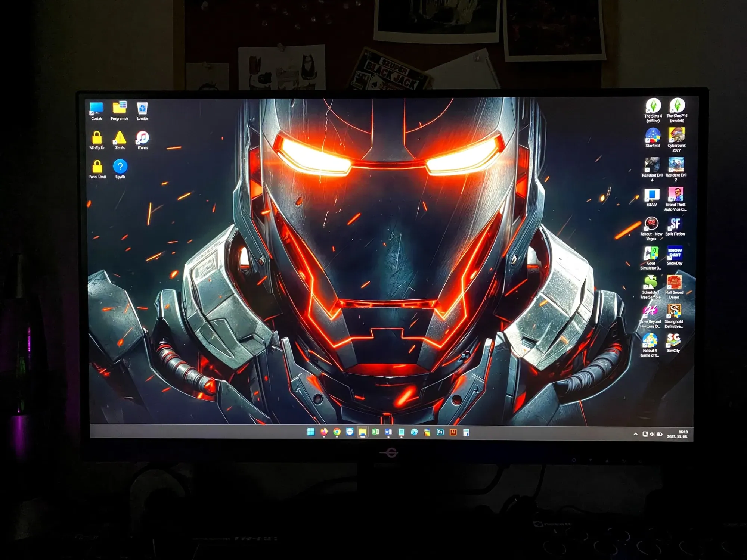Click the Google Chrome taskbar icon

click(337, 432)
